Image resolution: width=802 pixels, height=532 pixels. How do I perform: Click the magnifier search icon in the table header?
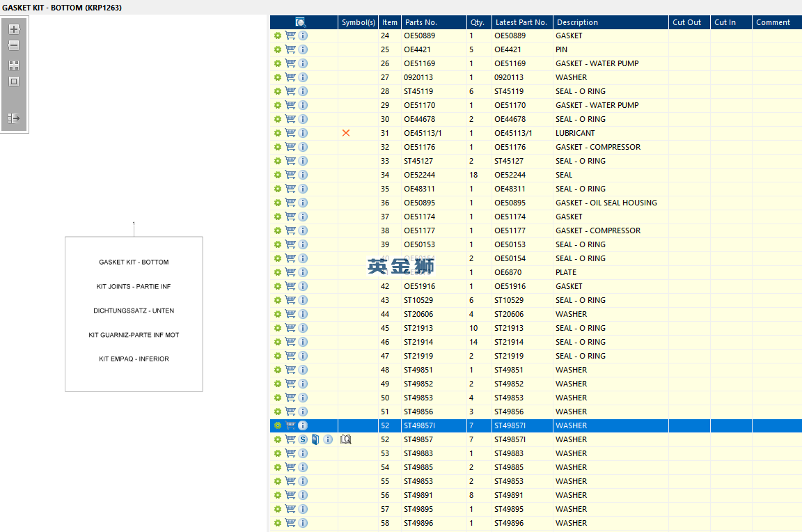[x=301, y=22]
